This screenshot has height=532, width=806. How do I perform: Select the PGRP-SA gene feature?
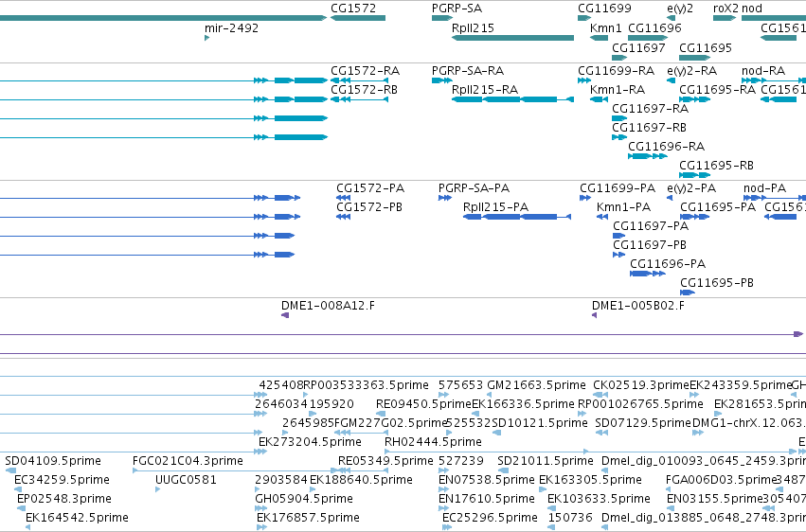click(442, 18)
